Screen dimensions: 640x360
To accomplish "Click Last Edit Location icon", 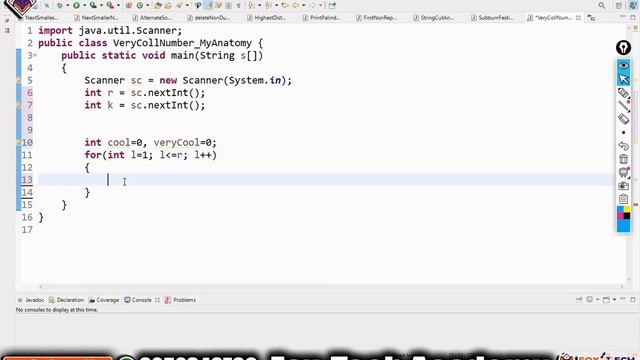I will pyautogui.click(x=285, y=5).
